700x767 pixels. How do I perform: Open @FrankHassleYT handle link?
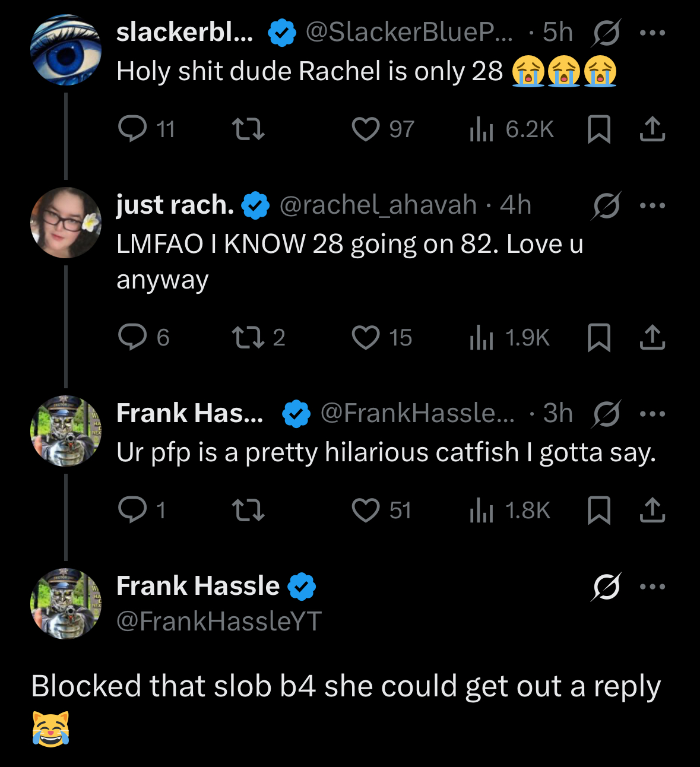(219, 621)
